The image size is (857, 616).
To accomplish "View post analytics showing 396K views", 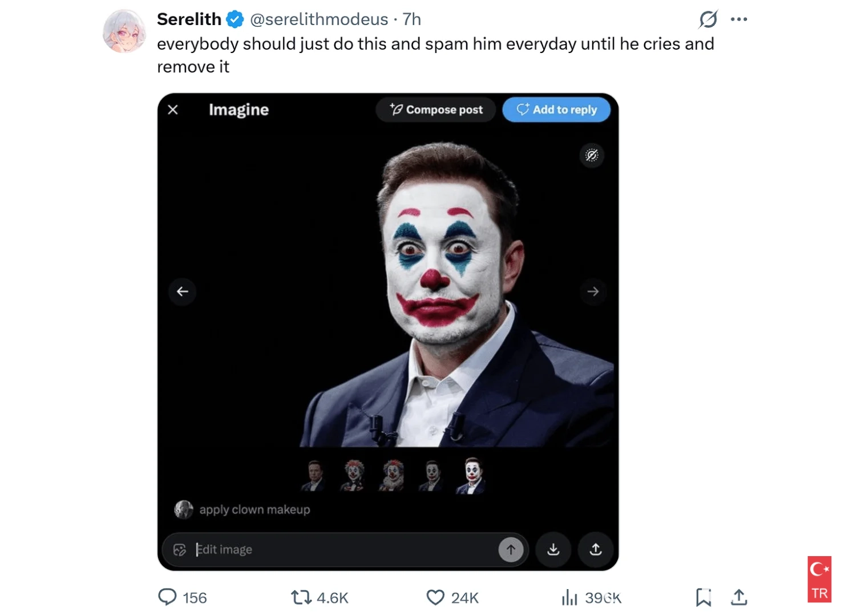I will 569,597.
